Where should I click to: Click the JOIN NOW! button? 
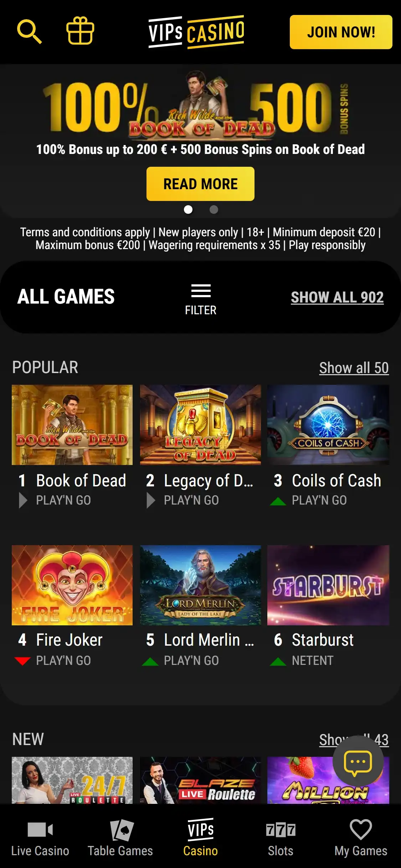click(341, 32)
